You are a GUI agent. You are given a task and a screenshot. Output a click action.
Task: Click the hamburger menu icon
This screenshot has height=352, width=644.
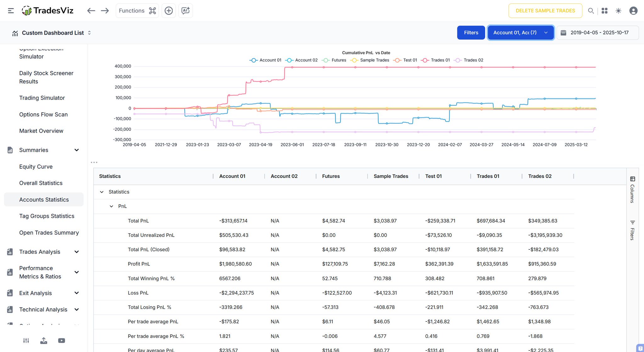[x=11, y=11]
